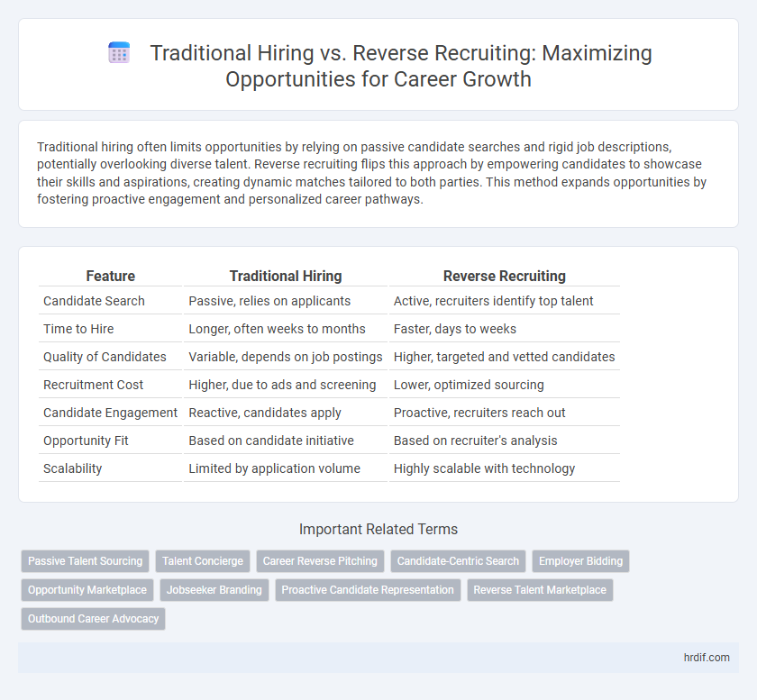This screenshot has width=757, height=700.
Task: Click the calendar icon beside the title
Action: 119,52
